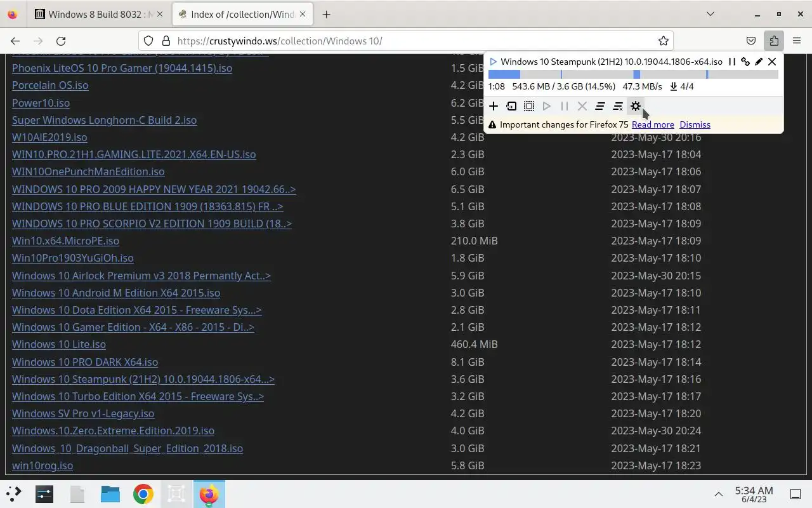812x508 pixels.
Task: Show desktop button in taskbar corner
Action: tap(796, 494)
